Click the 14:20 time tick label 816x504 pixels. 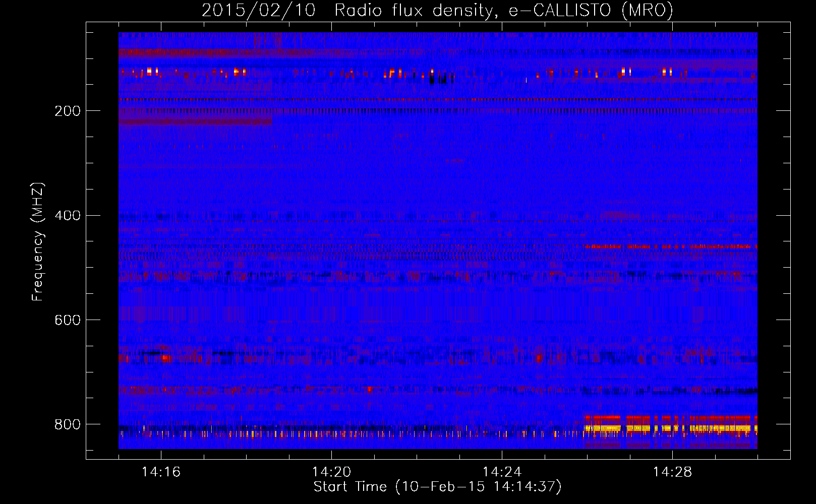pos(331,472)
